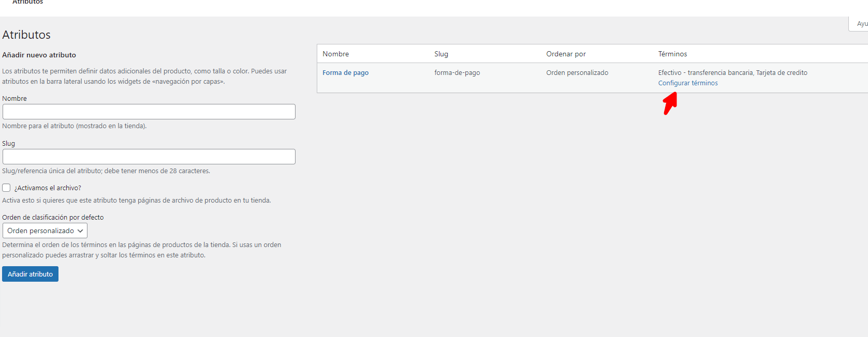
Task: Enable the ¿Activamos el archivo? checkbox
Action: 6,188
